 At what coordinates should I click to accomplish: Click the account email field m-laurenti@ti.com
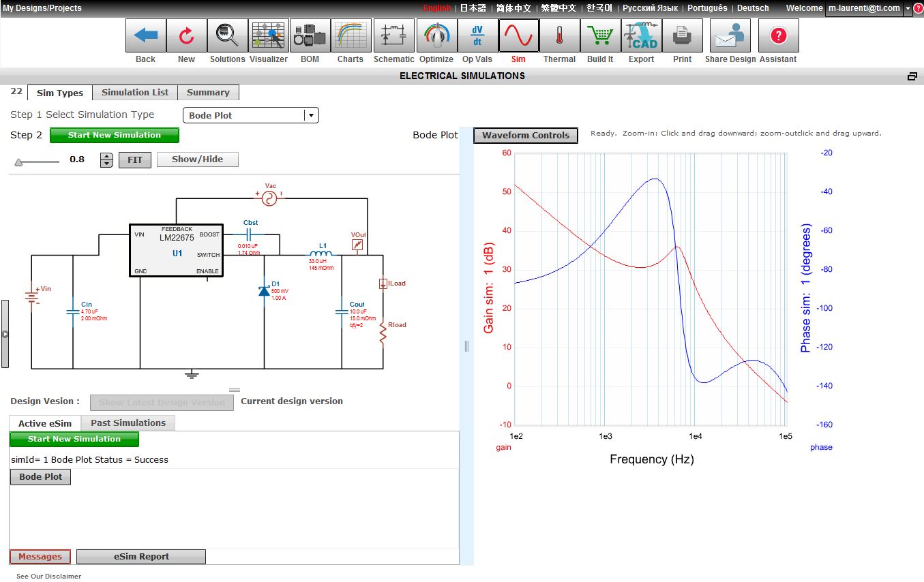tap(864, 8)
